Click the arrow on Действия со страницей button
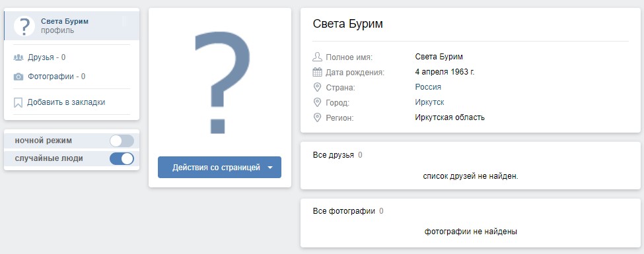644x254 pixels. click(x=270, y=168)
